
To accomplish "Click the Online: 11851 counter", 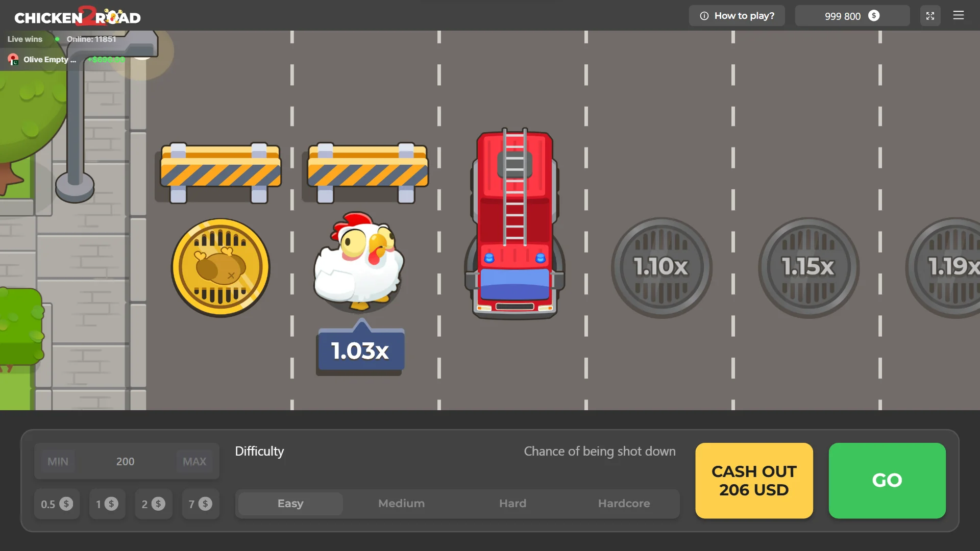I will point(91,39).
